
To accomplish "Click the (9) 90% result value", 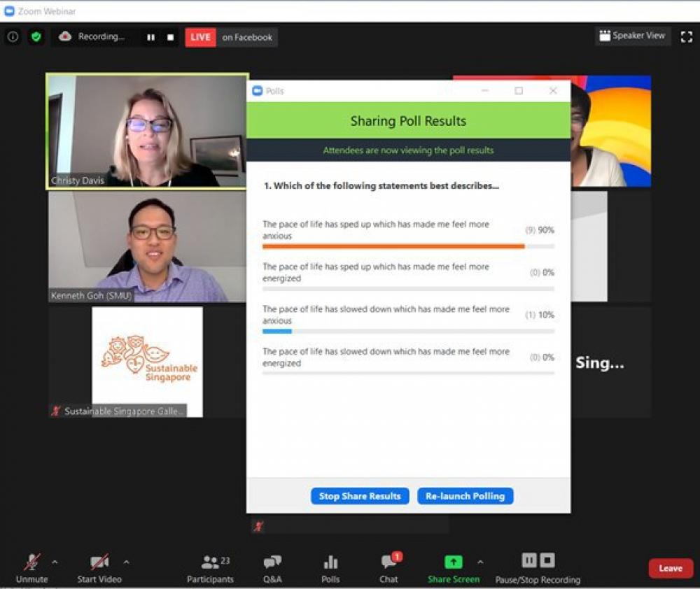I will click(x=540, y=230).
